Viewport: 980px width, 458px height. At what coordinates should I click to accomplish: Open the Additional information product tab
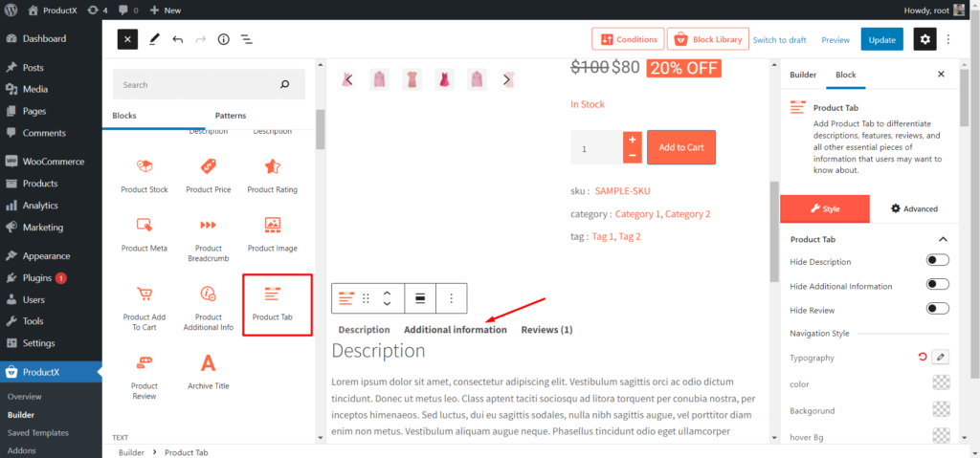[x=456, y=330]
